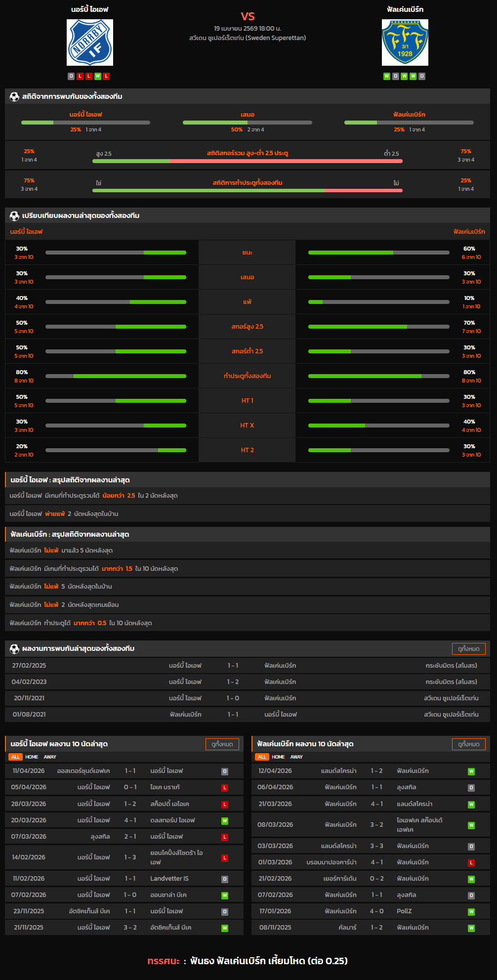
Task: Click green W badge under Norrby logo
Action: pyautogui.click(x=98, y=76)
